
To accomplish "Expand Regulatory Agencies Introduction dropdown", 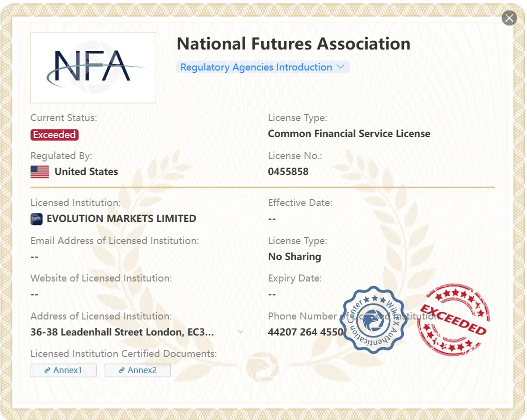I will (263, 67).
